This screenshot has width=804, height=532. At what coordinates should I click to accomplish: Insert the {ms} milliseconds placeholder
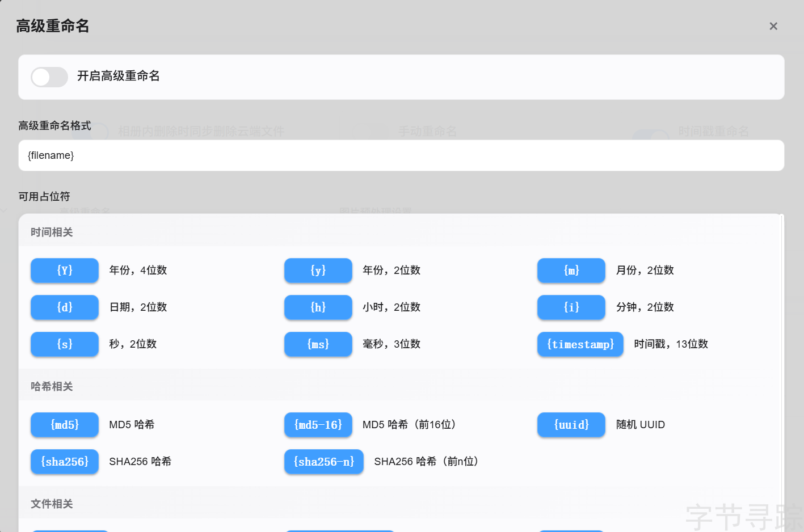pos(318,344)
